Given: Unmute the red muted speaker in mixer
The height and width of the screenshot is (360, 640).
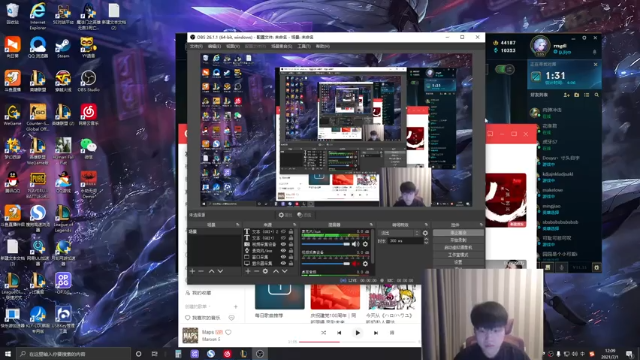Looking at the screenshot, I should click(x=356, y=264).
